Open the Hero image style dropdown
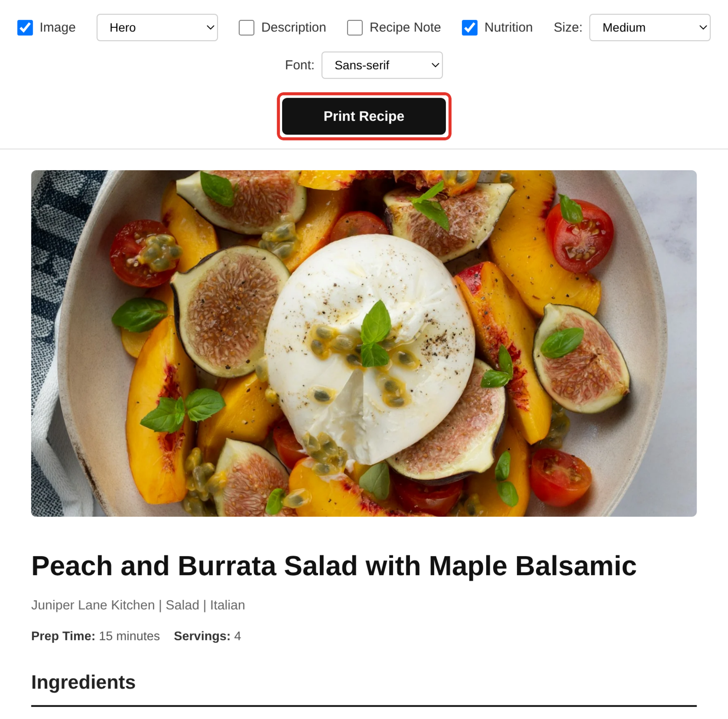 click(157, 28)
